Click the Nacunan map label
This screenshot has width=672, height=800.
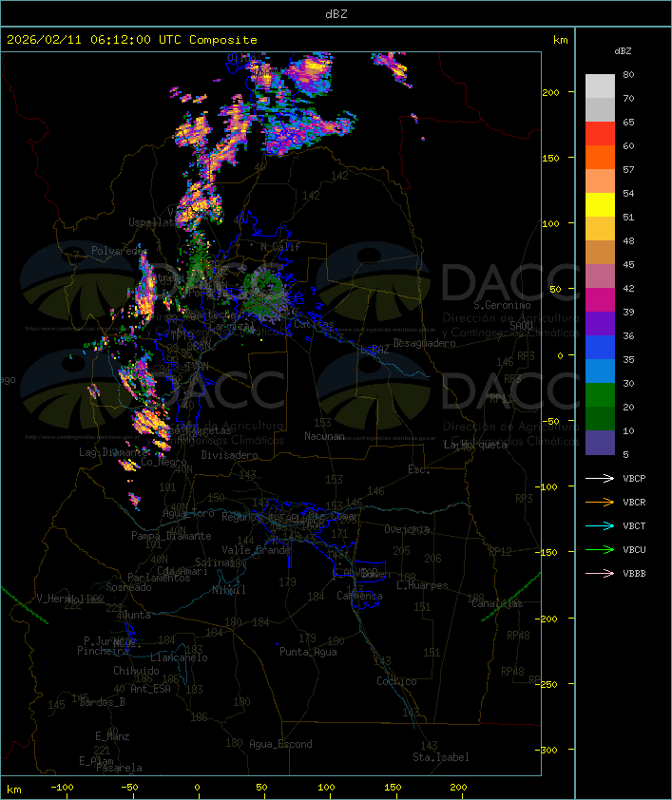tap(324, 437)
